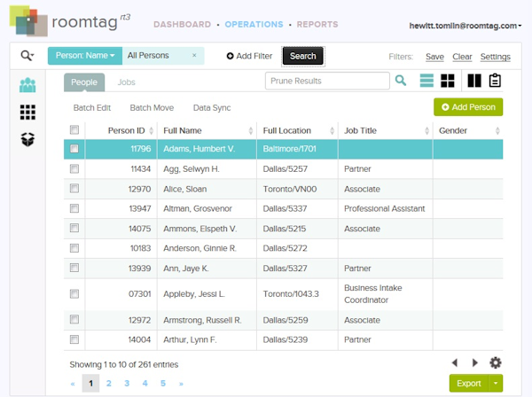
Task: Switch to list view layout icon
Action: 427,82
